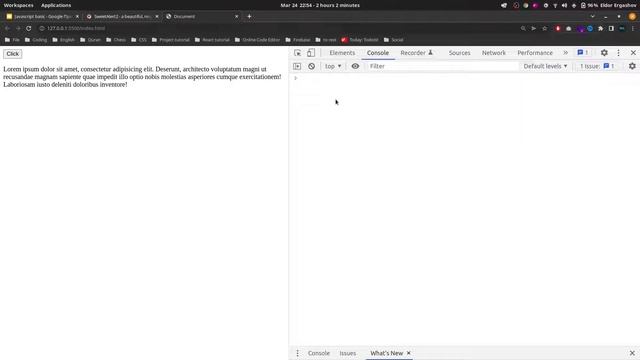Open the Chess bookmarks folder
The width and height of the screenshot is (640, 360).
(116, 40)
